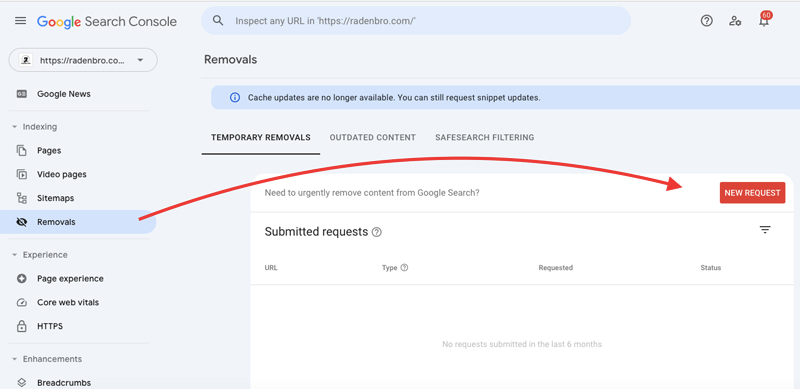Click the Core web vitals gauge icon
Viewport: 800px width, 389px height.
[21, 302]
